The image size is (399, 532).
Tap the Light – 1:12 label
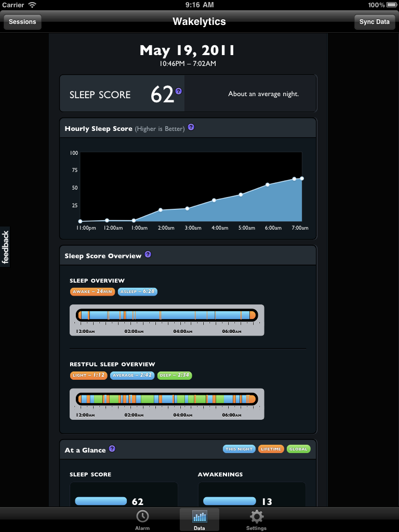(x=88, y=375)
